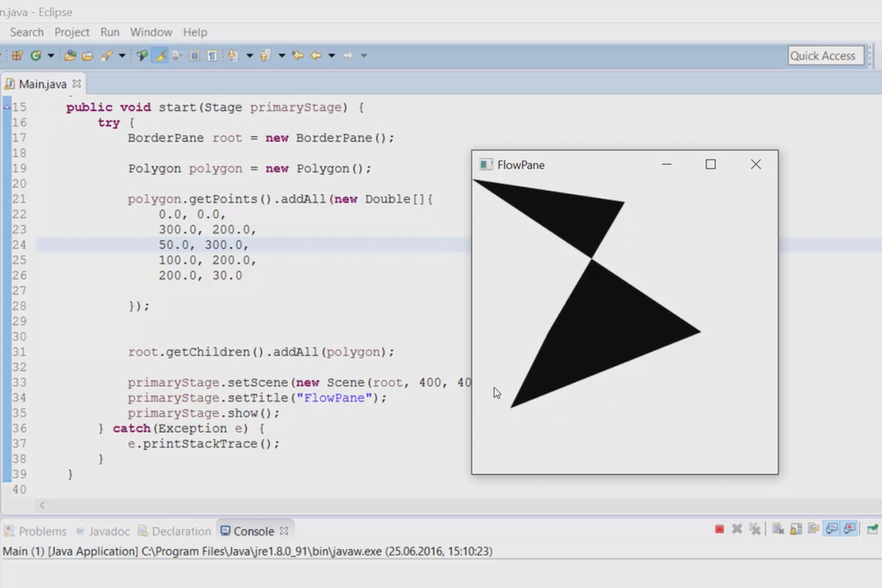The width and height of the screenshot is (882, 588).
Task: Toggle Console Word Wrap icon
Action: (814, 529)
